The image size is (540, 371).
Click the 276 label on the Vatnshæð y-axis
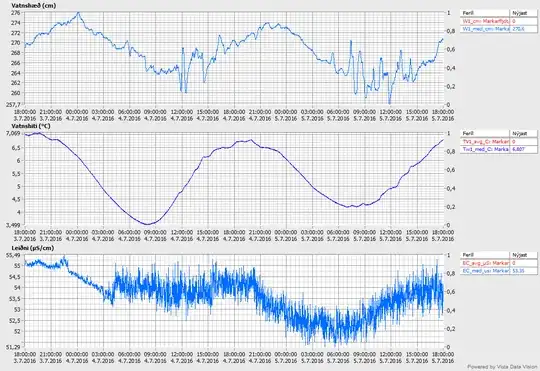tap(16, 13)
